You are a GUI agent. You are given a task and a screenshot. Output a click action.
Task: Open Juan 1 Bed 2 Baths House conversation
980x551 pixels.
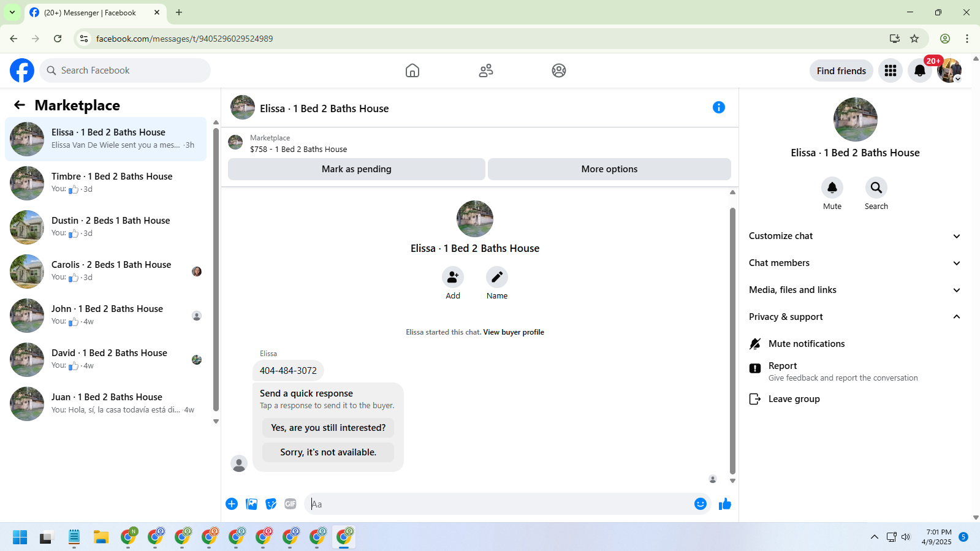(x=106, y=404)
